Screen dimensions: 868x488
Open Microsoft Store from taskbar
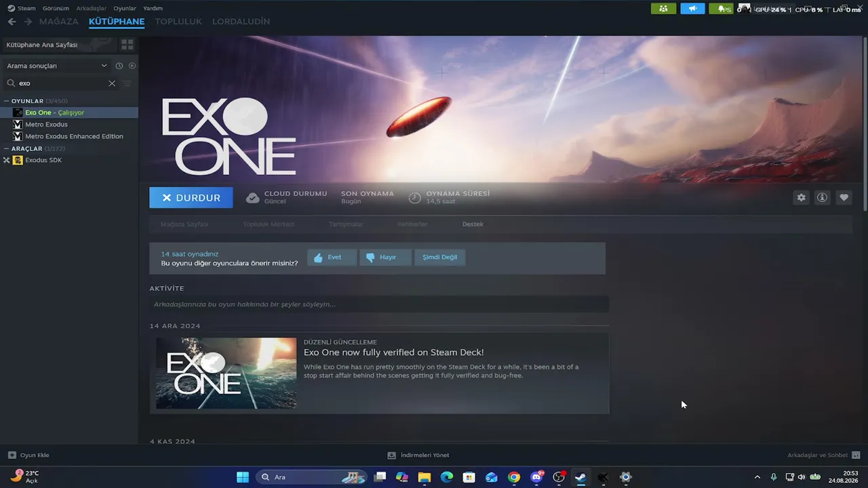pos(469,477)
